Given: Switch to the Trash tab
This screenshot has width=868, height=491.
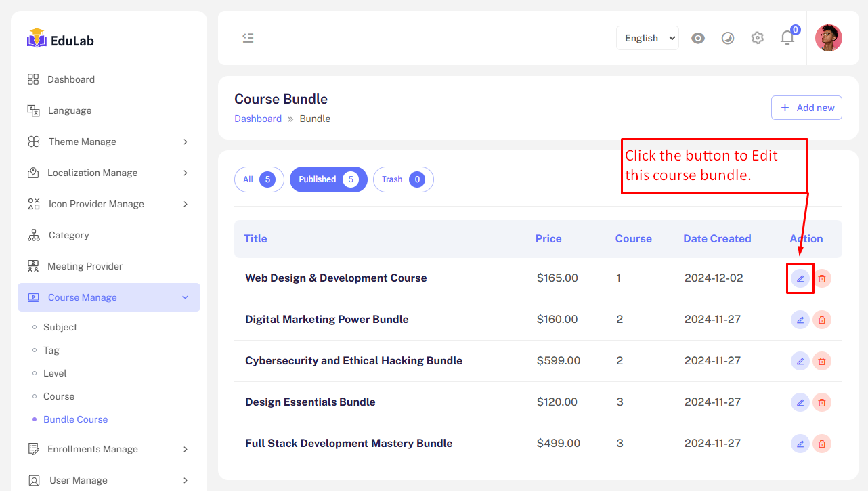Looking at the screenshot, I should tap(403, 179).
